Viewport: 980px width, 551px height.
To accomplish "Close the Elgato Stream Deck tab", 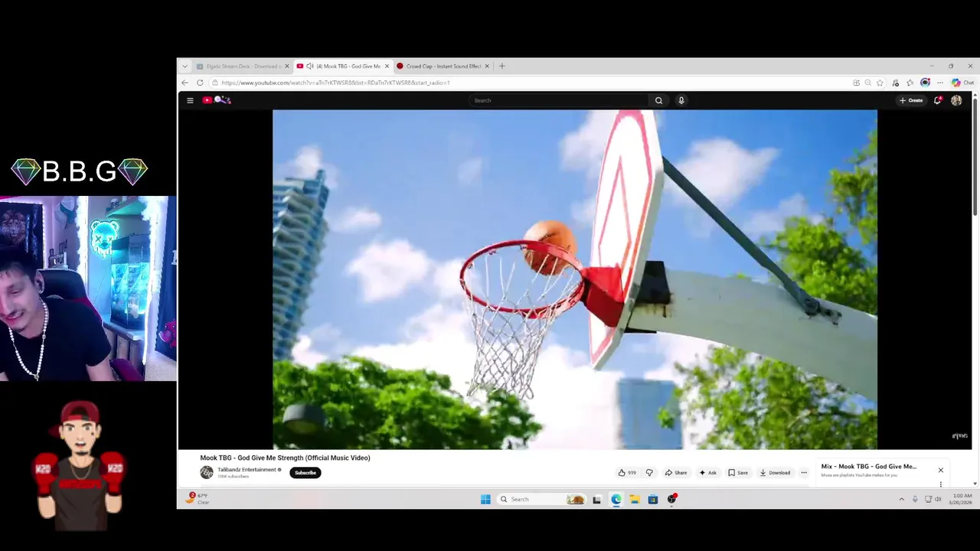I will pos(287,66).
